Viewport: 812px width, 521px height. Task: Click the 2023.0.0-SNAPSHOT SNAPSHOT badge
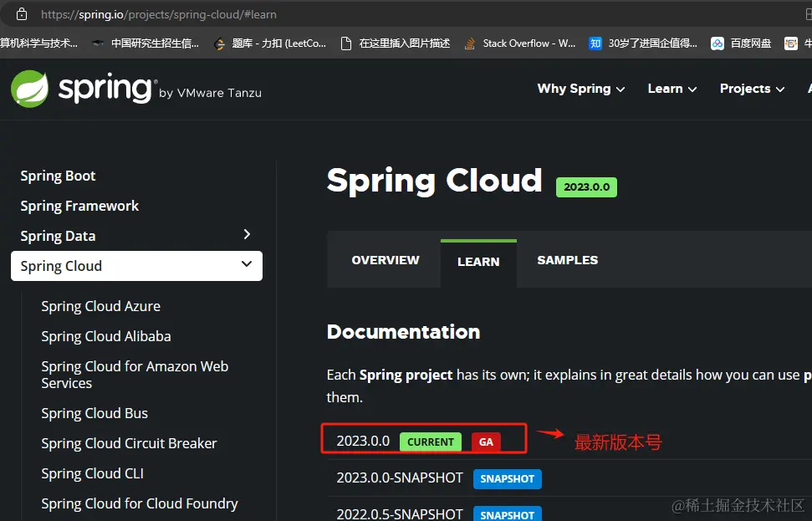point(507,479)
